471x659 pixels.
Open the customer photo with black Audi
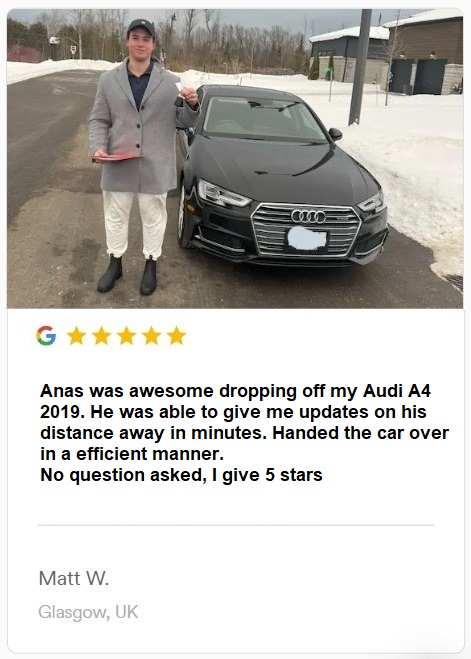235,158
